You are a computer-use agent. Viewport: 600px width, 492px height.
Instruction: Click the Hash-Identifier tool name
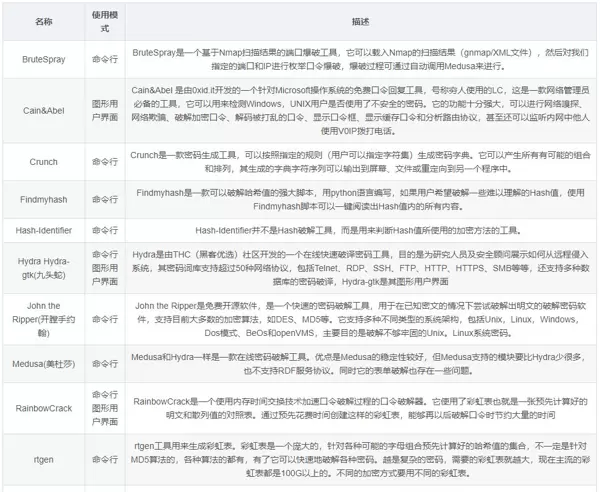44,230
